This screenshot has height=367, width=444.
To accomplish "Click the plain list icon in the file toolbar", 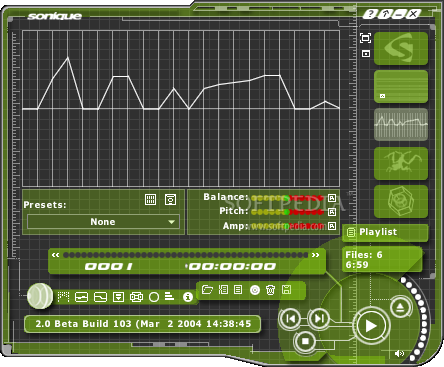I will 238,289.
